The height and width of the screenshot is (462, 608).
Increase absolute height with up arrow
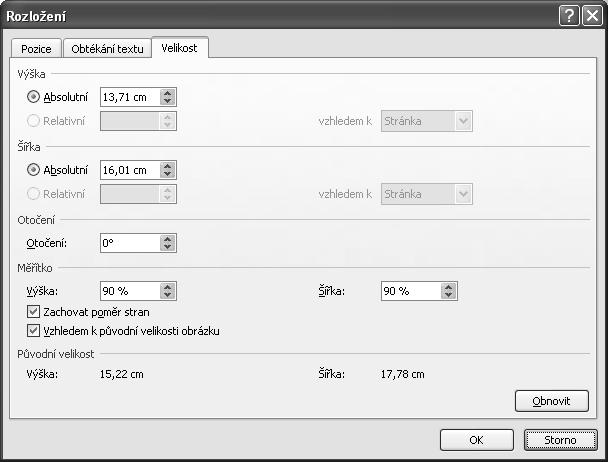tap(168, 93)
